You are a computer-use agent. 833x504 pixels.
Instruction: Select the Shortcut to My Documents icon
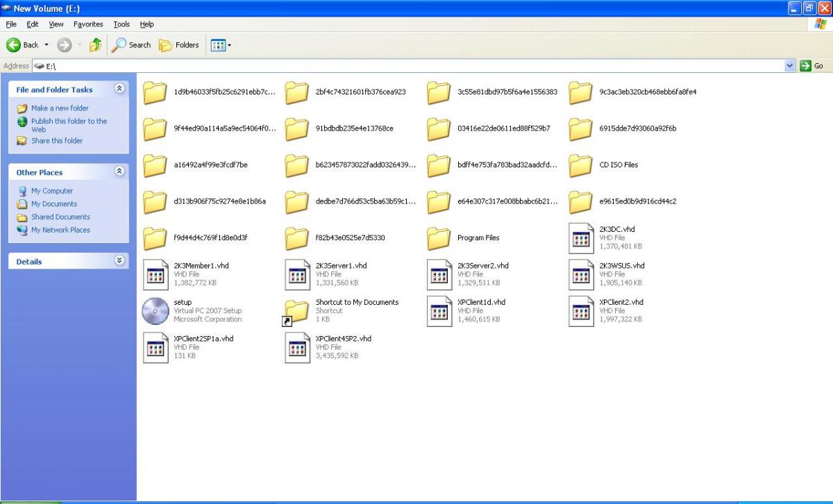click(296, 312)
